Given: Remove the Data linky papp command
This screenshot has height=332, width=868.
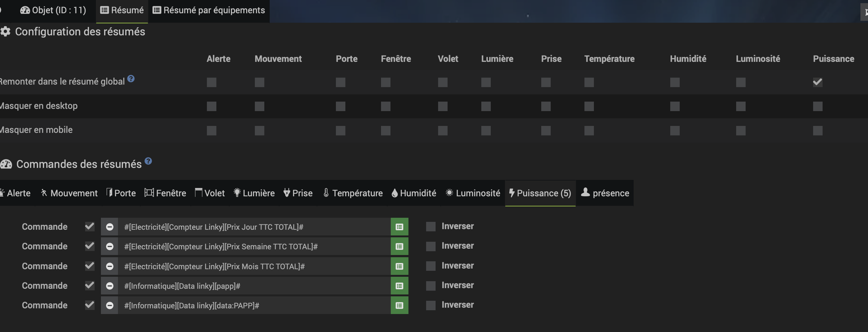Looking at the screenshot, I should (x=109, y=286).
